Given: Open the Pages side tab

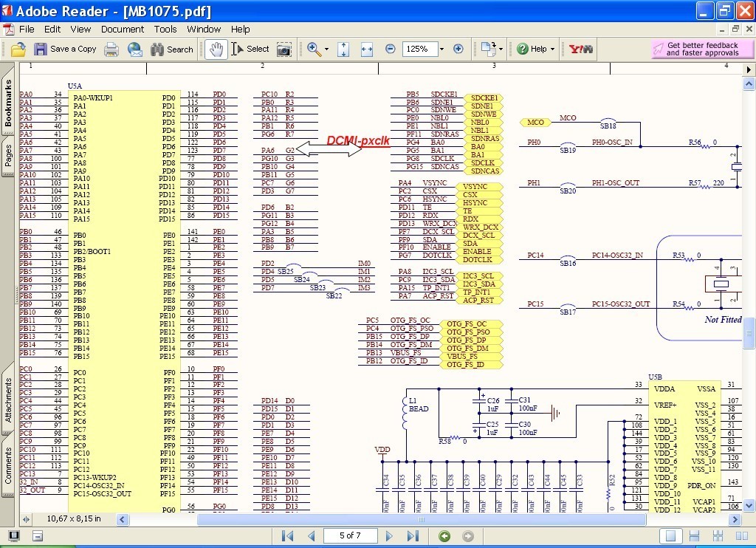Looking at the screenshot, I should pyautogui.click(x=7, y=156).
